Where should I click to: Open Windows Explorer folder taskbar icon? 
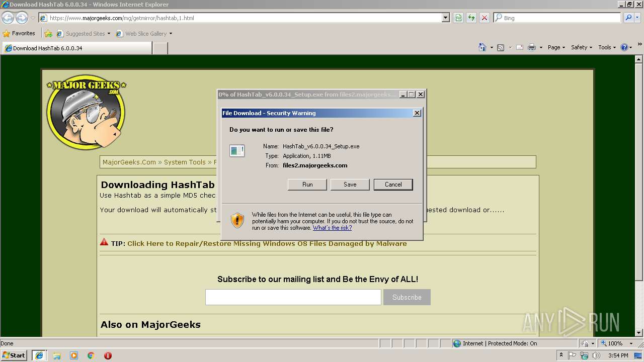coord(57,355)
